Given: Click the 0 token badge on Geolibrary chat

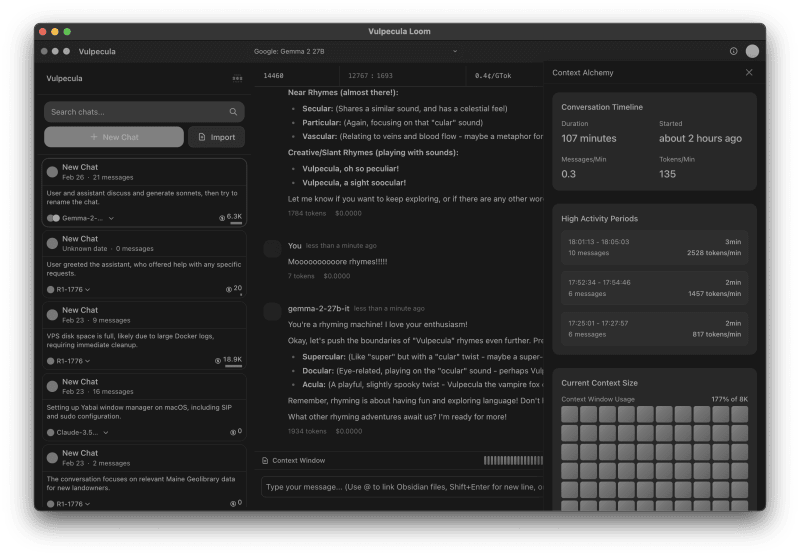Looking at the screenshot, I should point(236,503).
